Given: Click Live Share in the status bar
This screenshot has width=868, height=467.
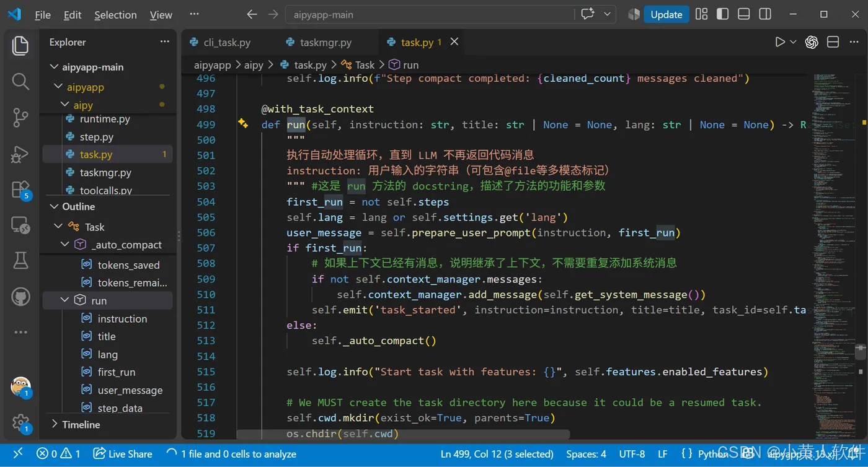Looking at the screenshot, I should [123, 454].
